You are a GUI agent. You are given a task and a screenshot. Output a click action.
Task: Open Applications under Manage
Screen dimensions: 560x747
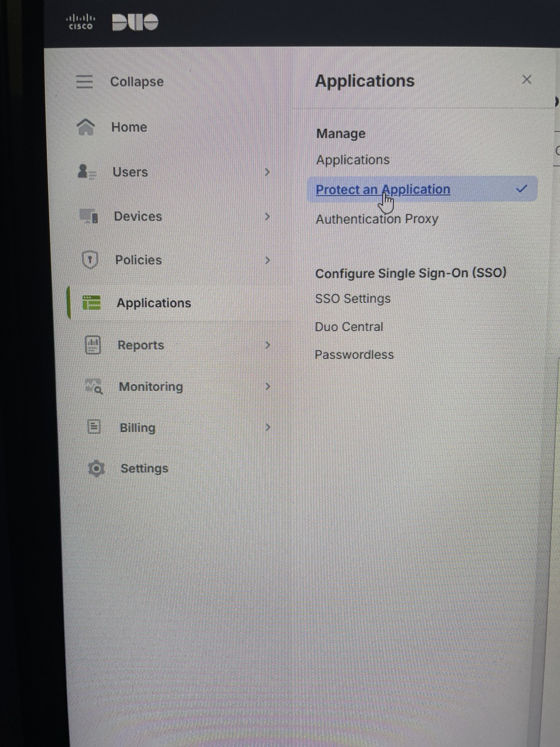353,160
